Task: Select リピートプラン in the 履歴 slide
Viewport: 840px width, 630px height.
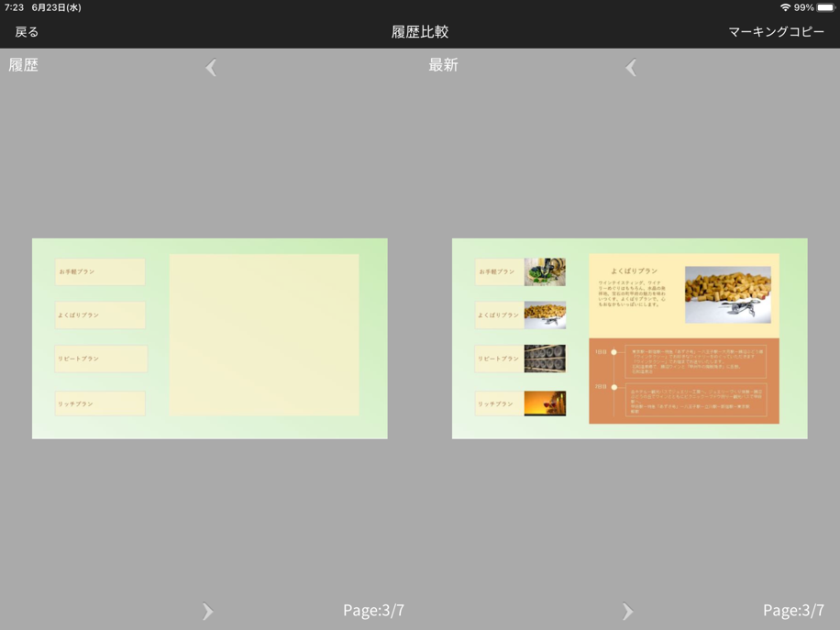Action: tap(100, 359)
